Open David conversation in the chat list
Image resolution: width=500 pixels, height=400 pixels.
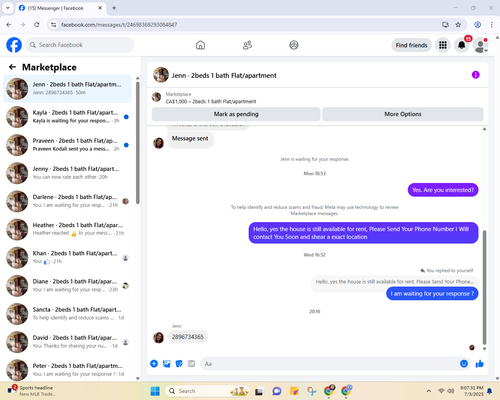tap(67, 342)
